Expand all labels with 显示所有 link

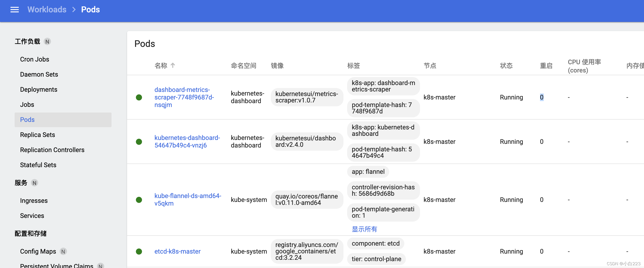[364, 229]
